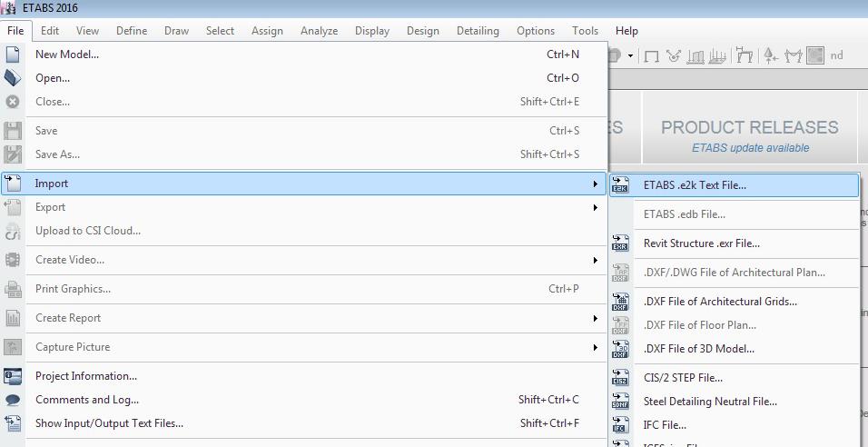Click the ETABS update available link
Screen dimensions: 868x447
pos(750,148)
